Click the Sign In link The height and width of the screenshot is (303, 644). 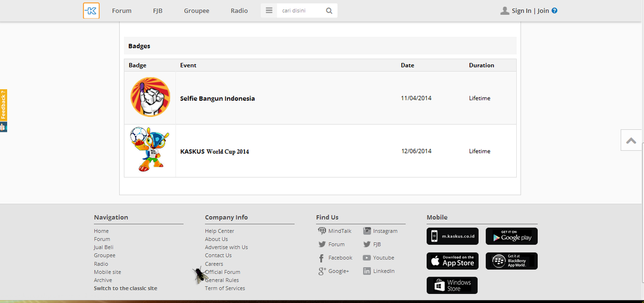pos(521,11)
